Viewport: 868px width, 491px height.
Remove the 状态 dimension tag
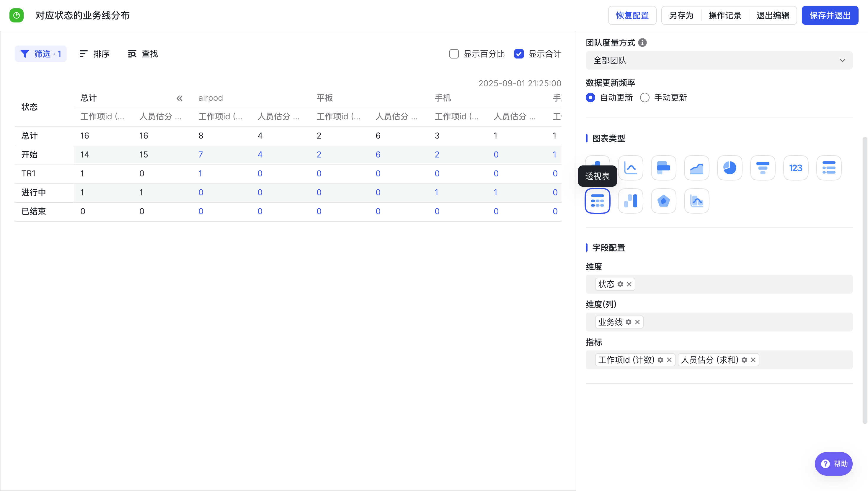(629, 284)
